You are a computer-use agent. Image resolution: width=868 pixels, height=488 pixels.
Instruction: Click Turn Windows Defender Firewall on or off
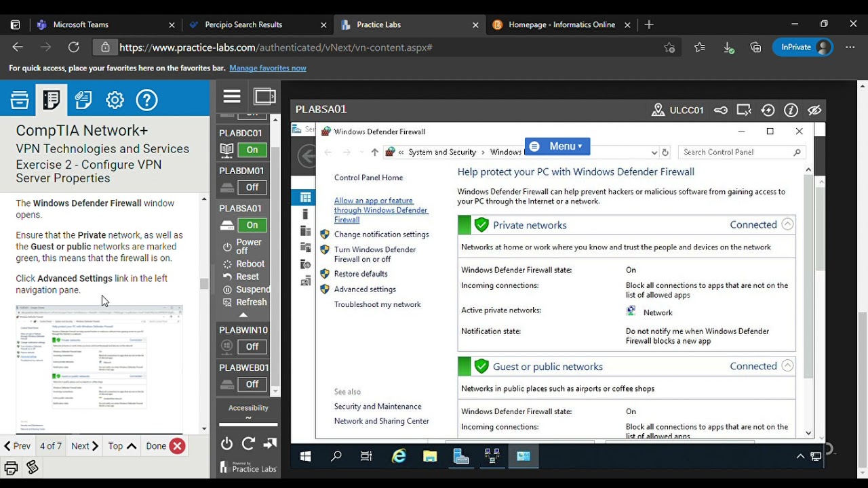(375, 254)
